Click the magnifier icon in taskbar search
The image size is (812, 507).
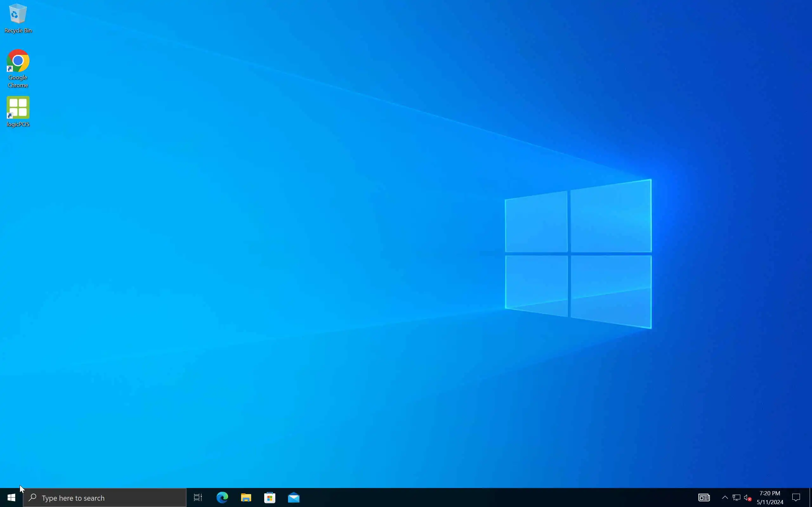[33, 497]
